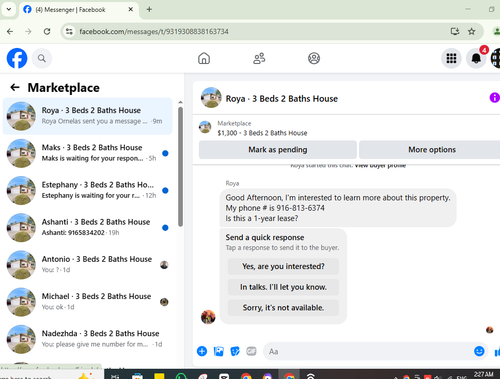Choose a sticker icon in composer
The height and width of the screenshot is (379, 500).
[x=235, y=351]
